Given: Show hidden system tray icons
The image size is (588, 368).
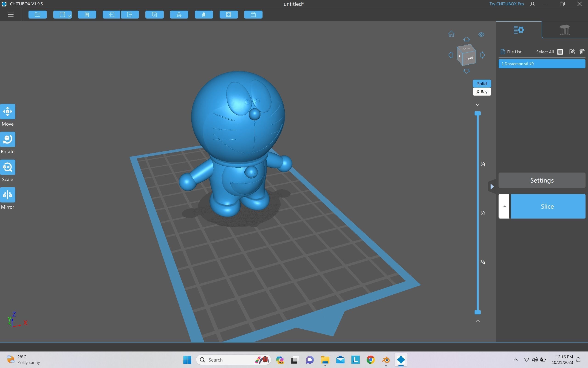Looking at the screenshot, I should click(x=515, y=360).
